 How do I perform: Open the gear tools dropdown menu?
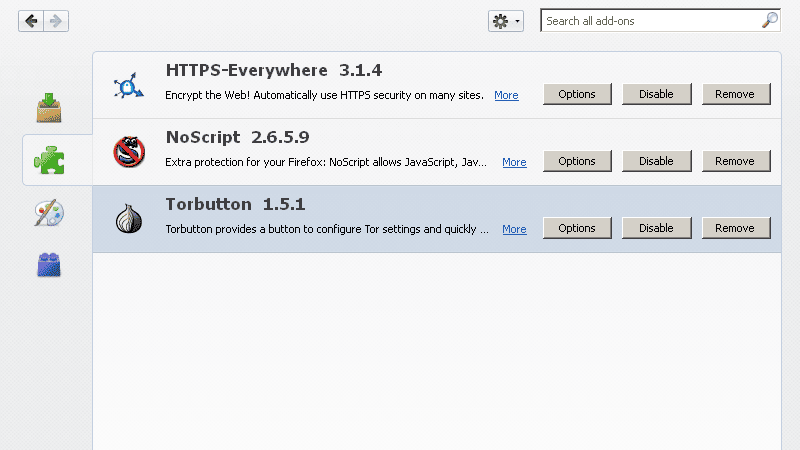click(505, 21)
